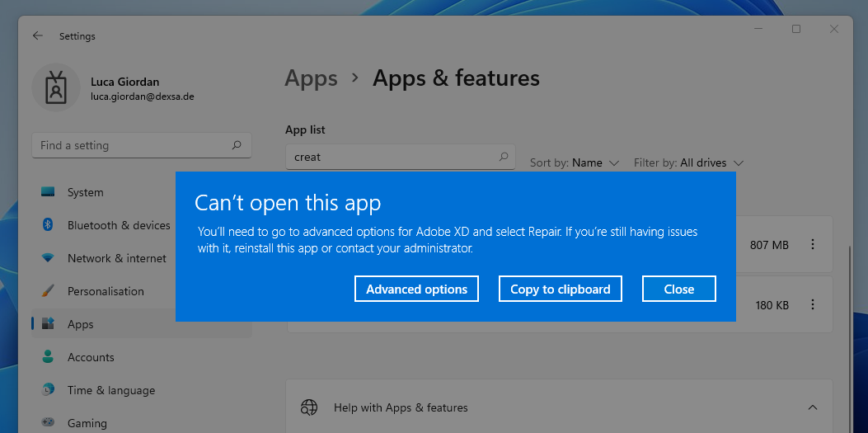Collapse the Help with Apps & features section

coord(813,407)
